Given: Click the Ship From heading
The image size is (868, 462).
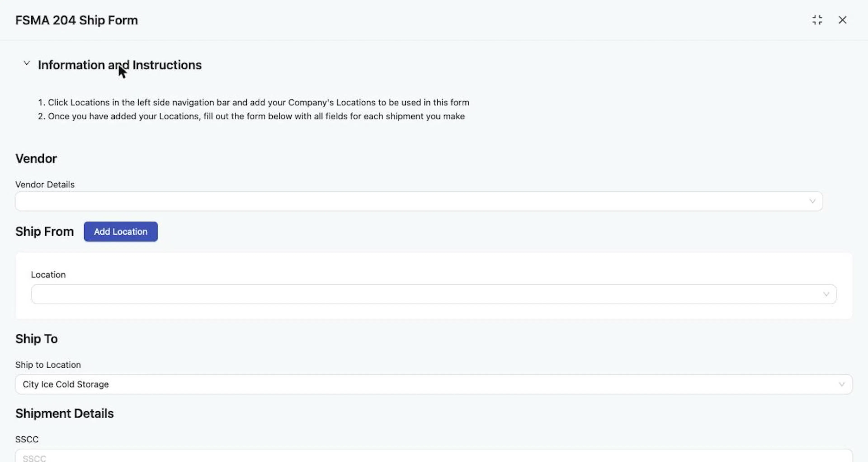Looking at the screenshot, I should pyautogui.click(x=45, y=231).
